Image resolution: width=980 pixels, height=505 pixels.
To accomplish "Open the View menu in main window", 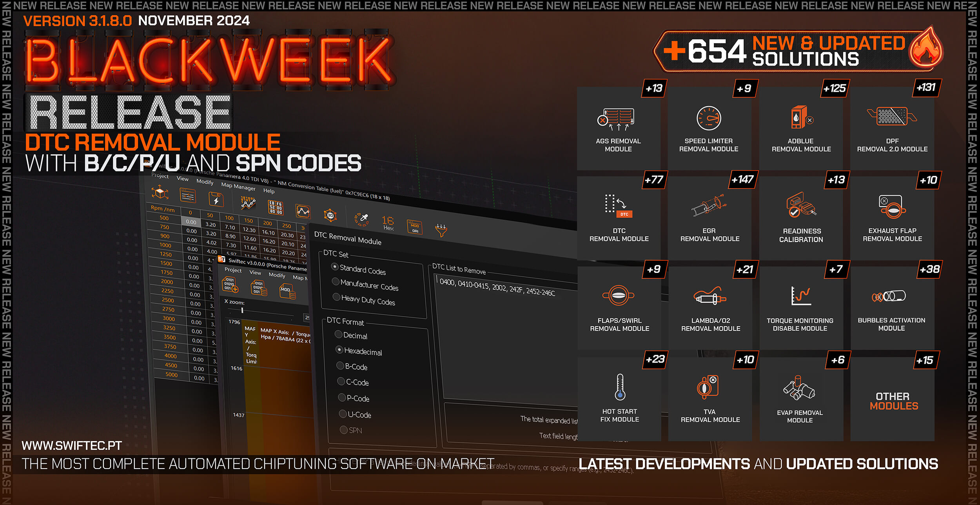I will point(183,178).
